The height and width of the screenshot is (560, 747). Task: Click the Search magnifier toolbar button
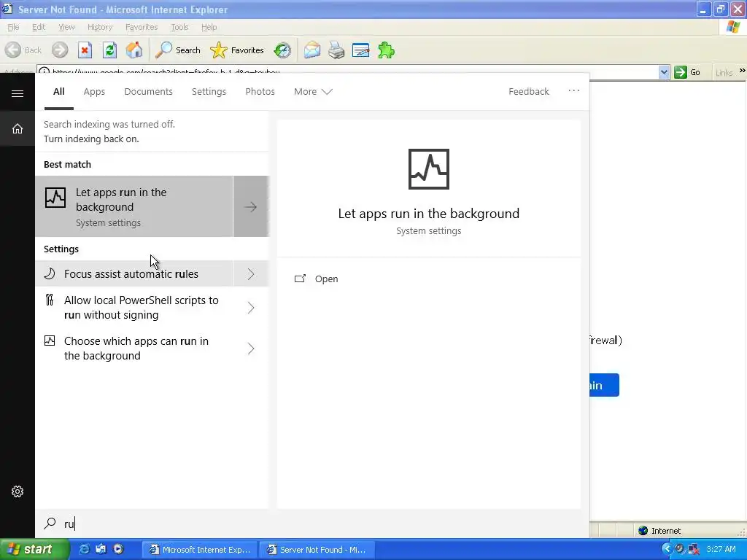click(x=178, y=50)
